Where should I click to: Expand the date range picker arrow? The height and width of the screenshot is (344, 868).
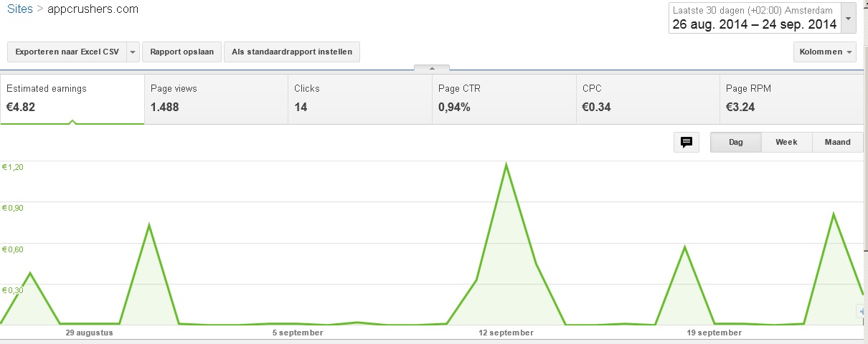(849, 18)
